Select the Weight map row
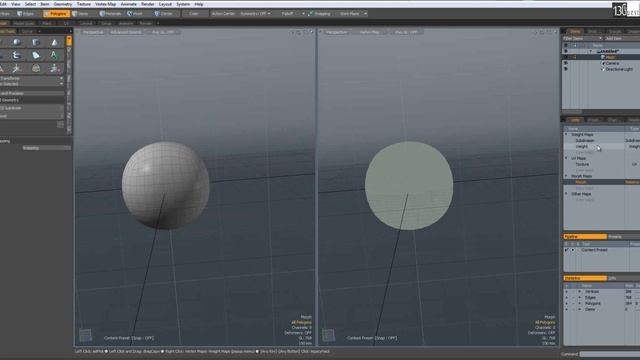Image resolution: width=640 pixels, height=360 pixels. click(x=602, y=146)
